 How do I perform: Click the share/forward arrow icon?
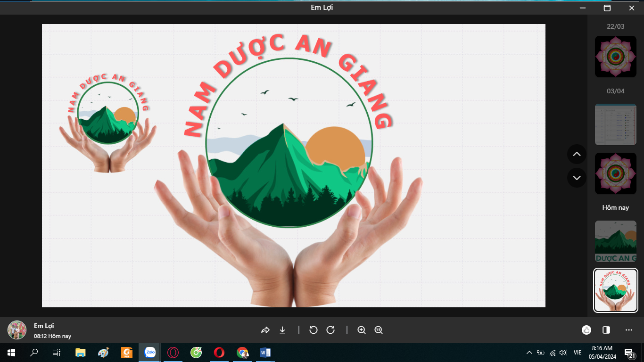pyautogui.click(x=265, y=330)
